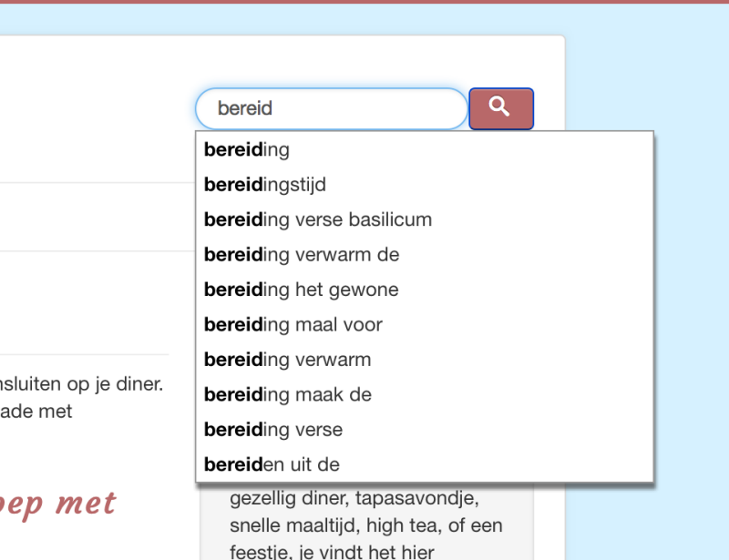Click the magnifying glass search button
The width and height of the screenshot is (729, 560).
[x=501, y=108]
